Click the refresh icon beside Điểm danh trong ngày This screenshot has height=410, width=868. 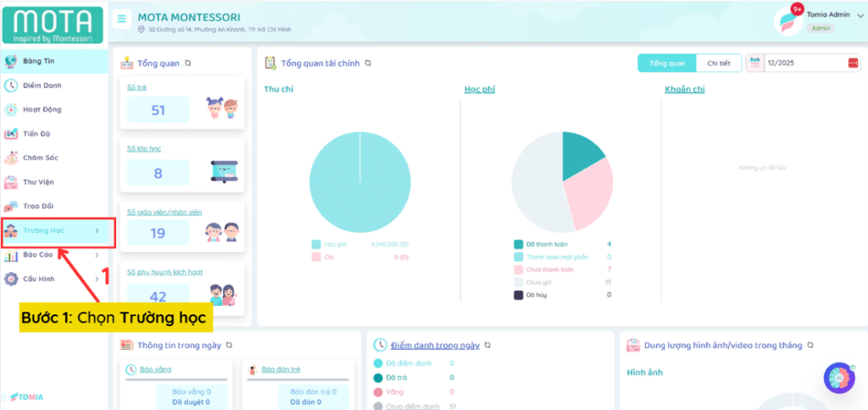coord(489,346)
